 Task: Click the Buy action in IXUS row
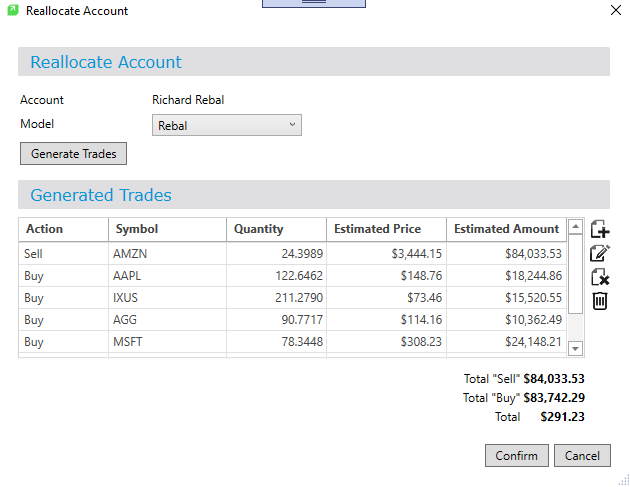click(63, 298)
